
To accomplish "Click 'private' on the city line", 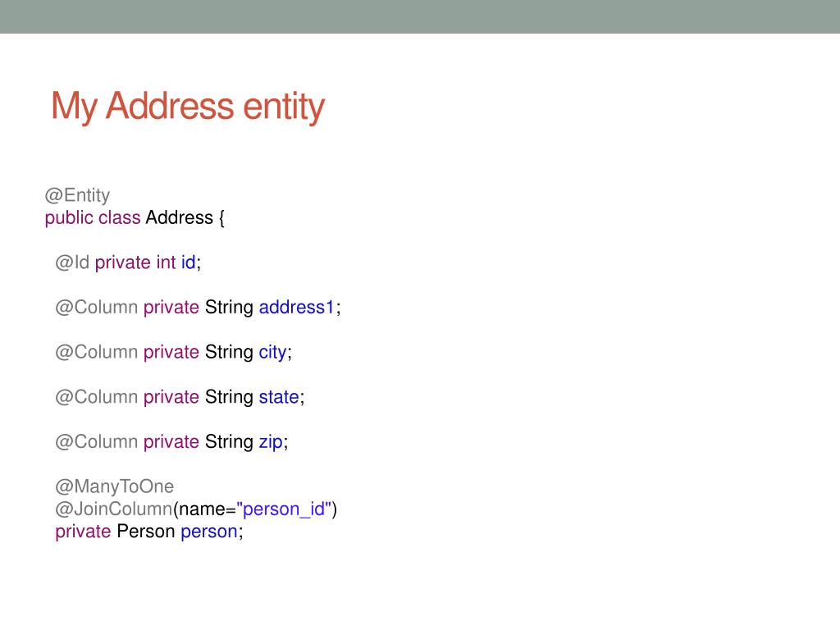I will pyautogui.click(x=171, y=353).
